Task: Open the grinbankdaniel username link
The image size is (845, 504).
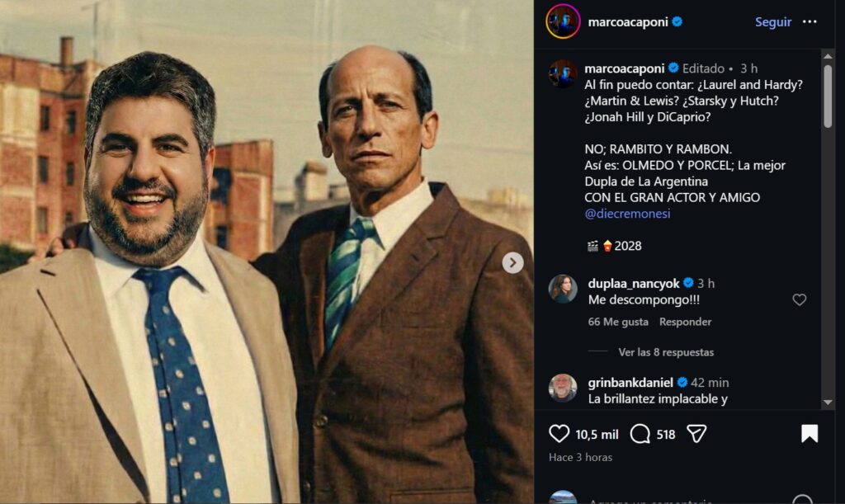Action: pyautogui.click(x=630, y=383)
